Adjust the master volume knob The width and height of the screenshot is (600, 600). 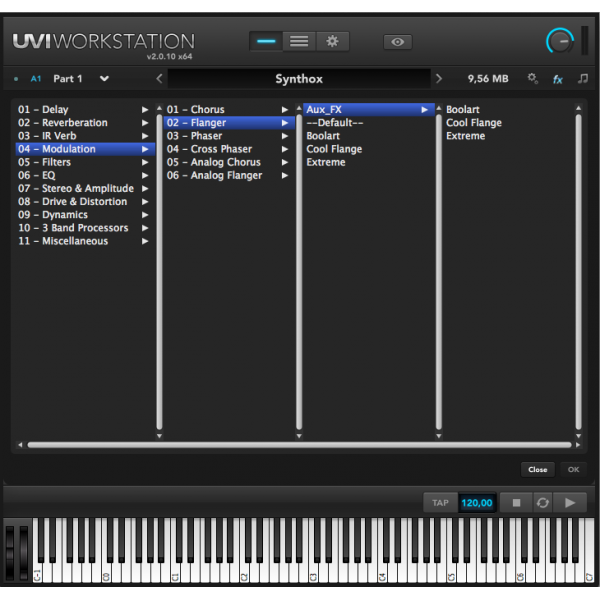(560, 41)
